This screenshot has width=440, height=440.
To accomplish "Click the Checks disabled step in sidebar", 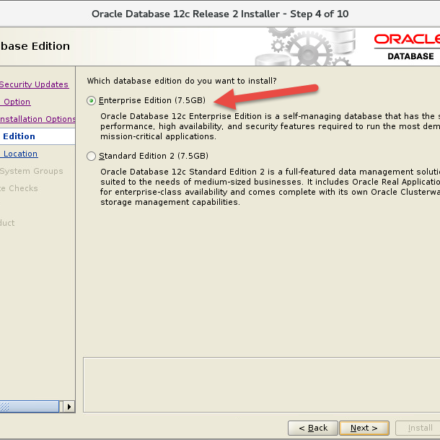I will (x=19, y=188).
